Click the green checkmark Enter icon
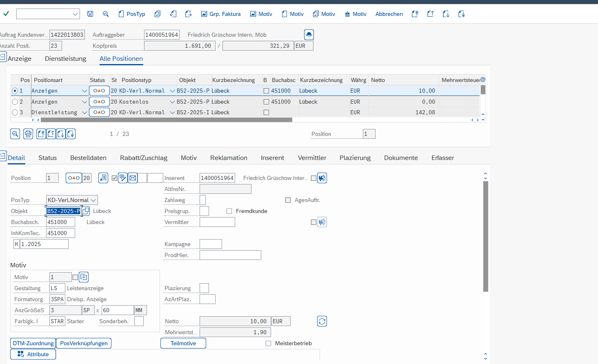The height and width of the screenshot is (364, 598). [x=6, y=14]
